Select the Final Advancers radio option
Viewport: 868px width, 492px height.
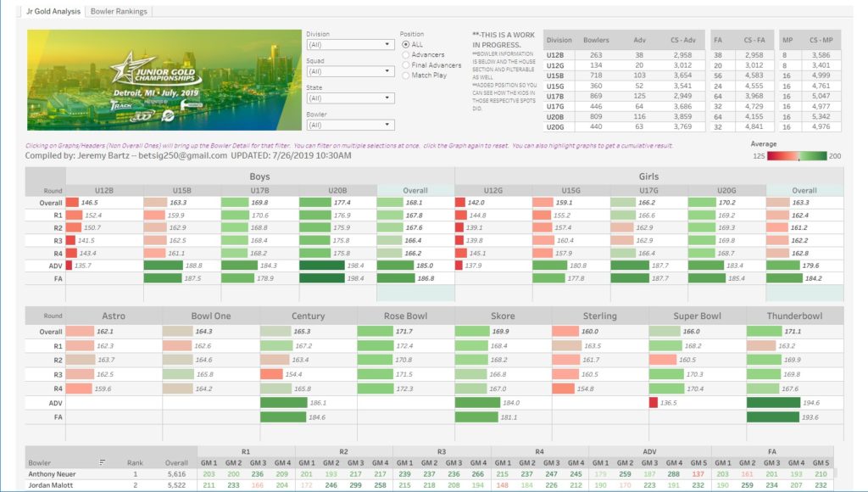click(406, 64)
